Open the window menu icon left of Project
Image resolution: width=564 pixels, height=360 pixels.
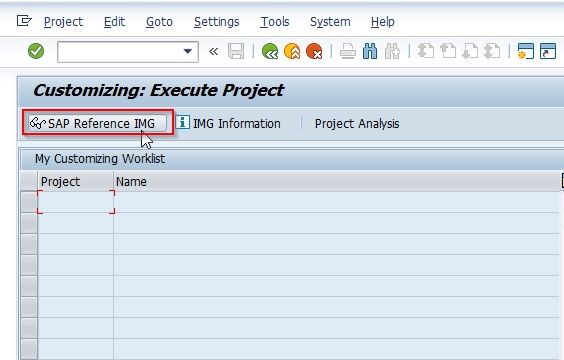point(24,21)
